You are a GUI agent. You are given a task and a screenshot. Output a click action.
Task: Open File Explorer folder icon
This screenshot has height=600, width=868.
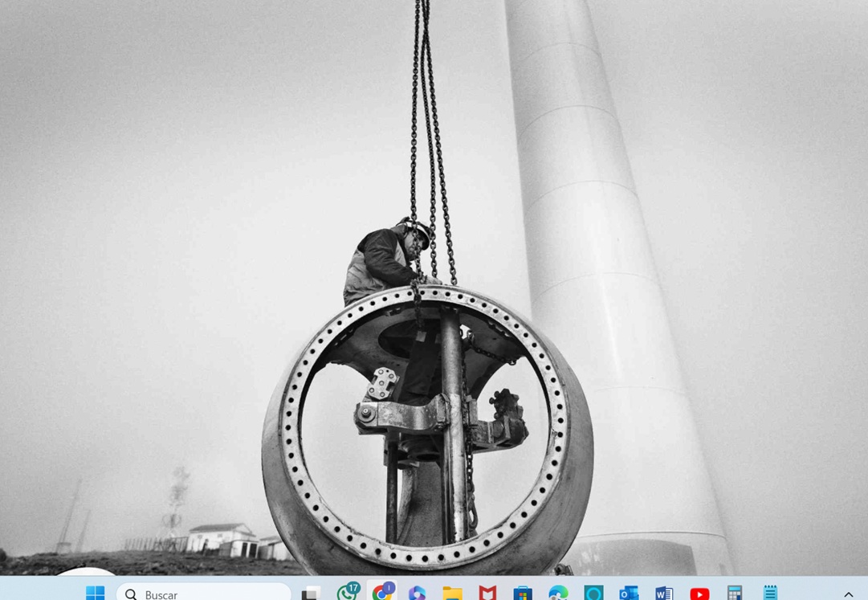click(x=452, y=594)
